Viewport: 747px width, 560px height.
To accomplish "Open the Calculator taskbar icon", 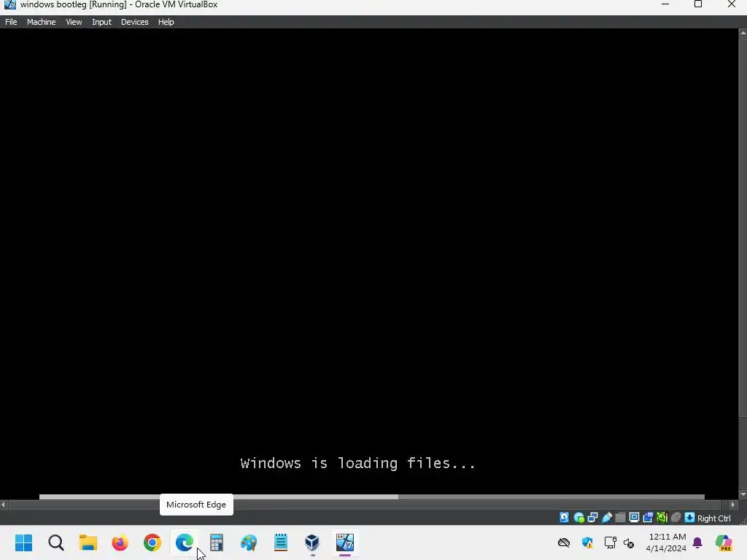I will point(217,542).
